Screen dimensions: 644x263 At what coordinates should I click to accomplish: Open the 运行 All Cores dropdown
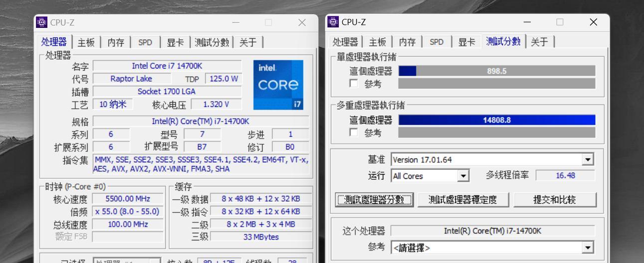pyautogui.click(x=430, y=176)
